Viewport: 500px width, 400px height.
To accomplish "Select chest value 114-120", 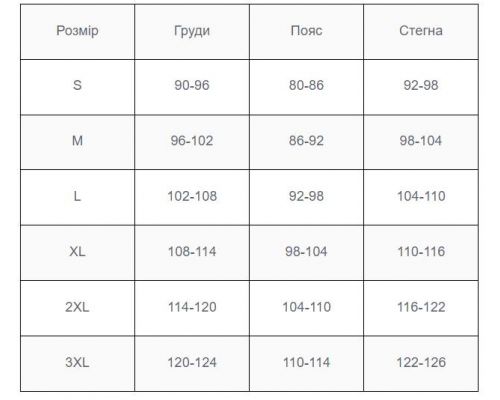I will (192, 307).
